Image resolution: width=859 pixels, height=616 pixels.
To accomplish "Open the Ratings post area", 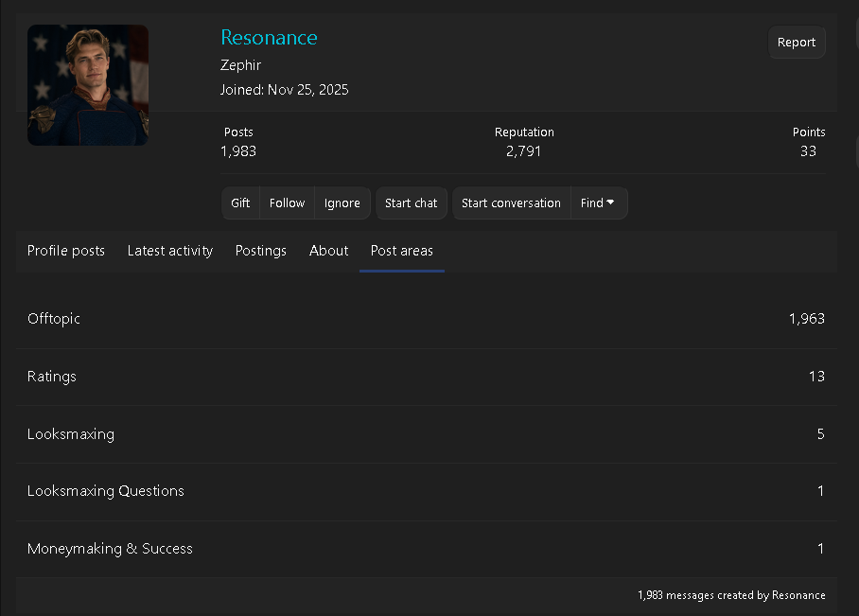I will point(427,377).
